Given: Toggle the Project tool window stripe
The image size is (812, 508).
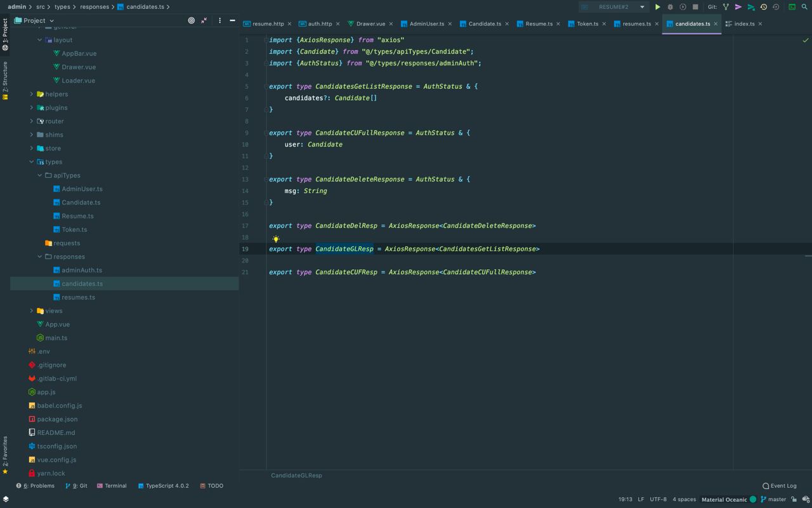Looking at the screenshot, I should [x=5, y=34].
